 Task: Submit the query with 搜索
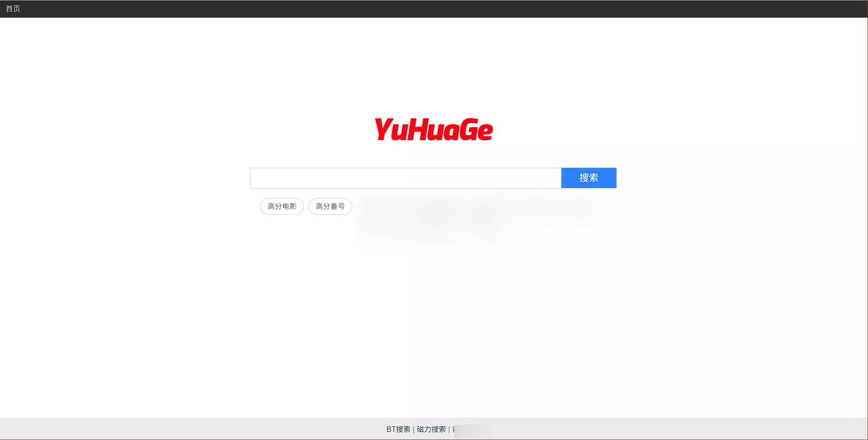pos(588,178)
